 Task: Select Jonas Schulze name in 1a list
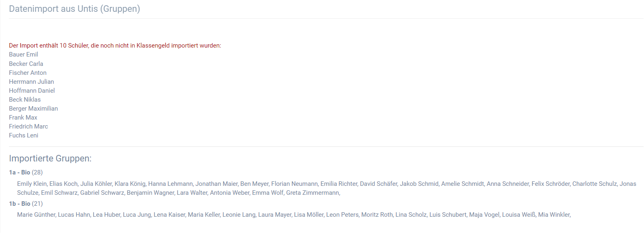628,184
